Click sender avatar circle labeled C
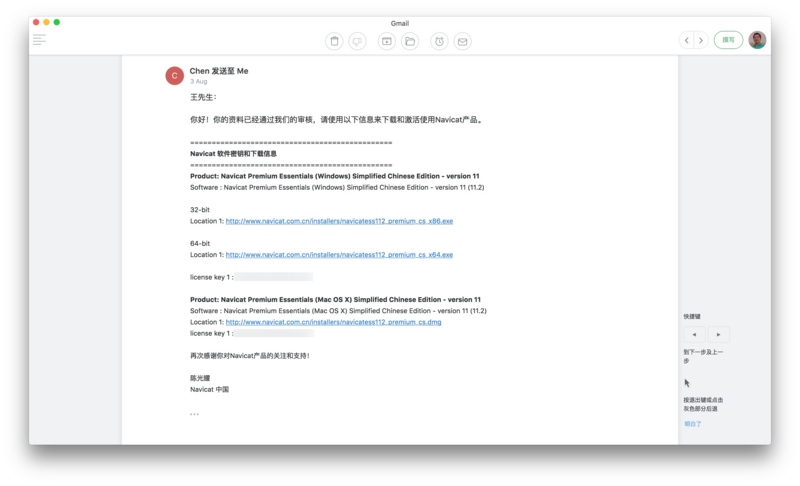800x486 pixels. tap(174, 75)
